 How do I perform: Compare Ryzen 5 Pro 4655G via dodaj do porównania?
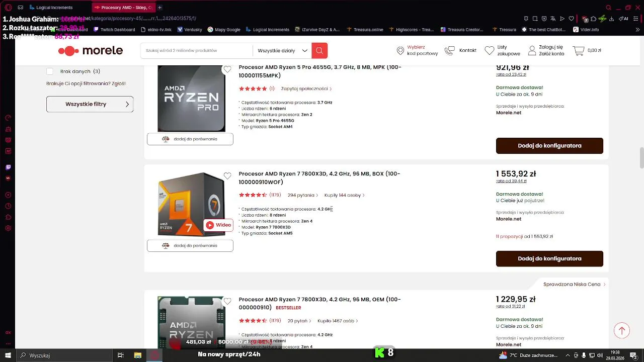[190, 139]
